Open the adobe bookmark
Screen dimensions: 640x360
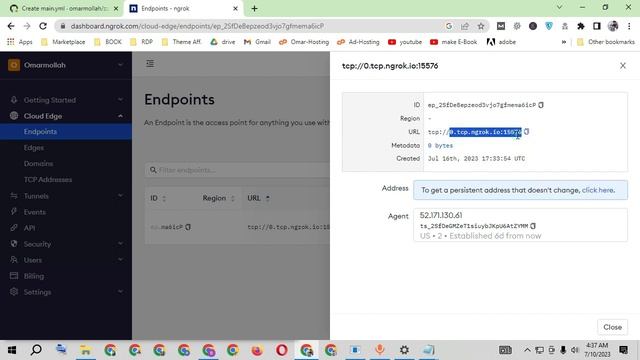click(x=502, y=42)
